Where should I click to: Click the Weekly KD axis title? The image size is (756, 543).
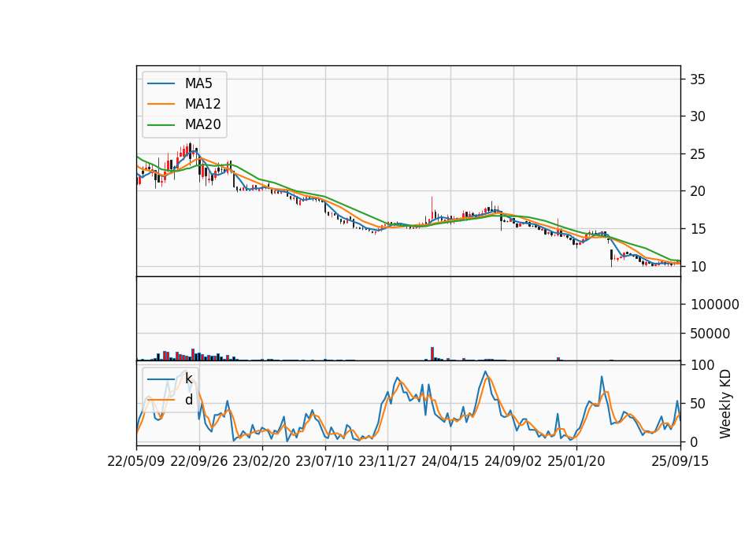point(724,404)
